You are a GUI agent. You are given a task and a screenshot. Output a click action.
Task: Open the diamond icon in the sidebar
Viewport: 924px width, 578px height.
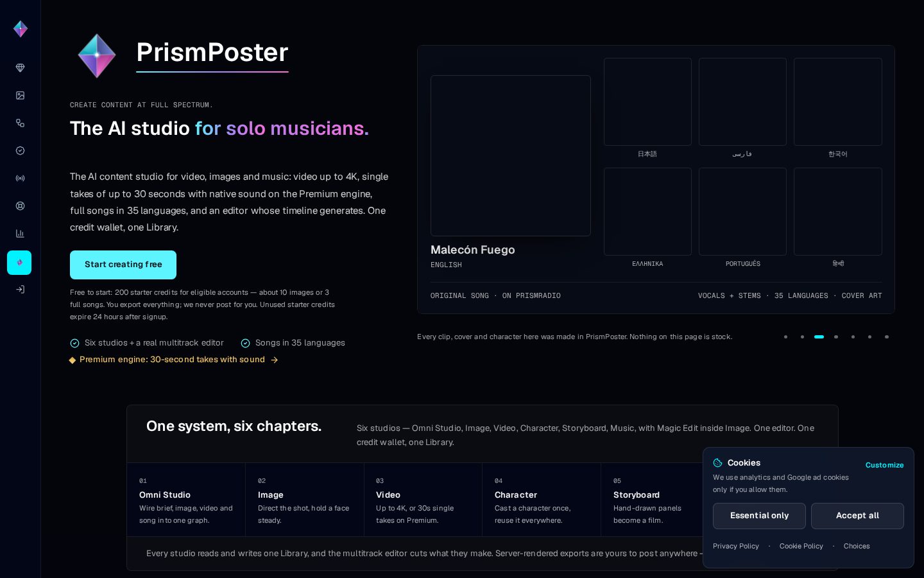point(20,68)
